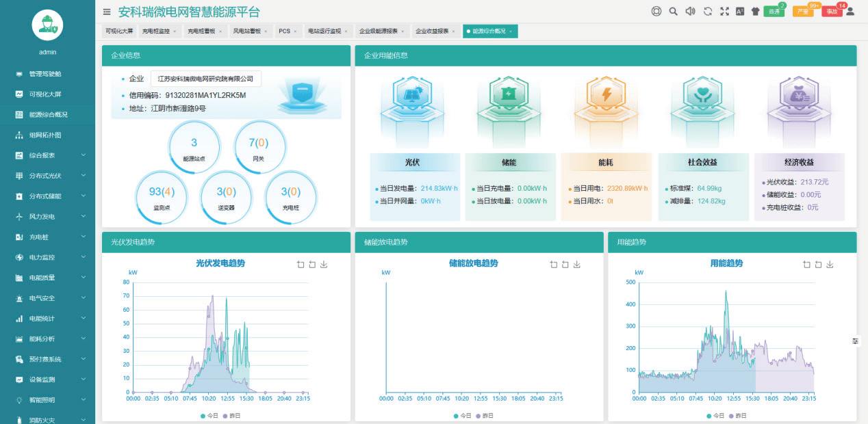Screen dimensions: 868x424
Task: Click the 逆变器 circle showing 3(0)
Action: (226, 197)
